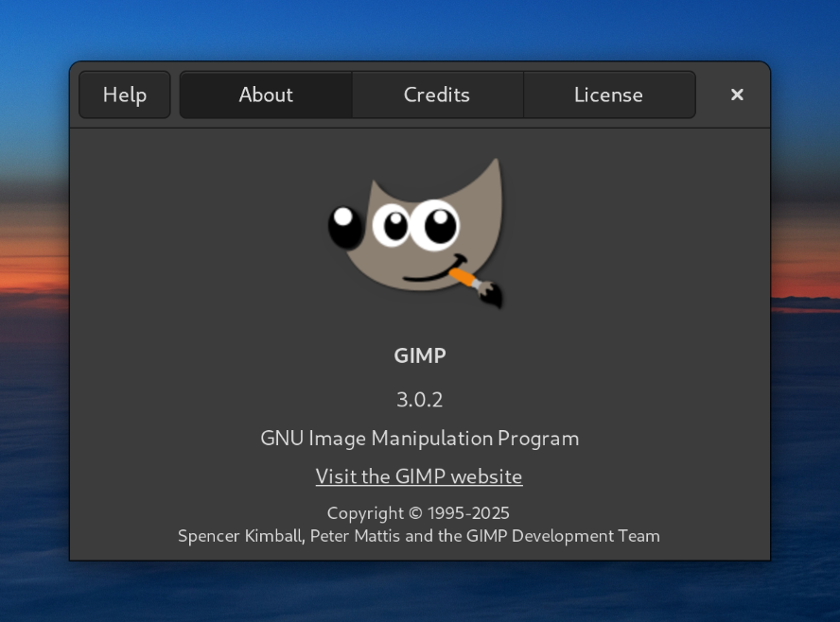Open the Visit the GIMP website link
Image resolution: width=840 pixels, height=622 pixels.
(x=419, y=476)
